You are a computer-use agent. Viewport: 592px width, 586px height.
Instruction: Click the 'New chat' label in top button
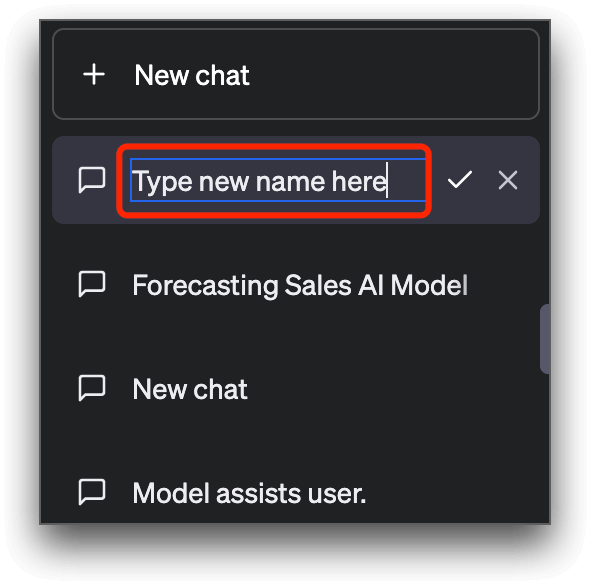pyautogui.click(x=192, y=75)
